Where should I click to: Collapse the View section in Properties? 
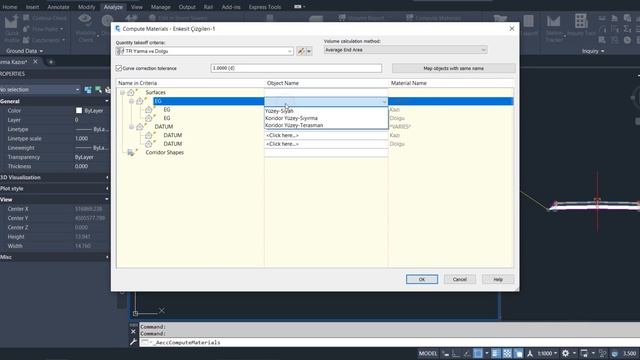tap(107, 200)
